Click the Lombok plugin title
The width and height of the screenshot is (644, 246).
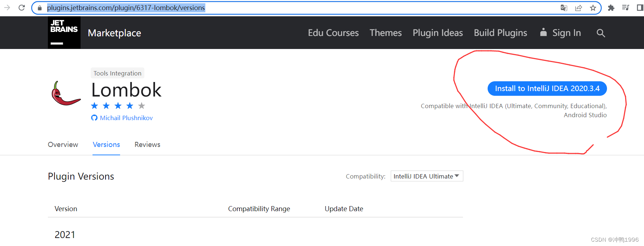coord(126,90)
